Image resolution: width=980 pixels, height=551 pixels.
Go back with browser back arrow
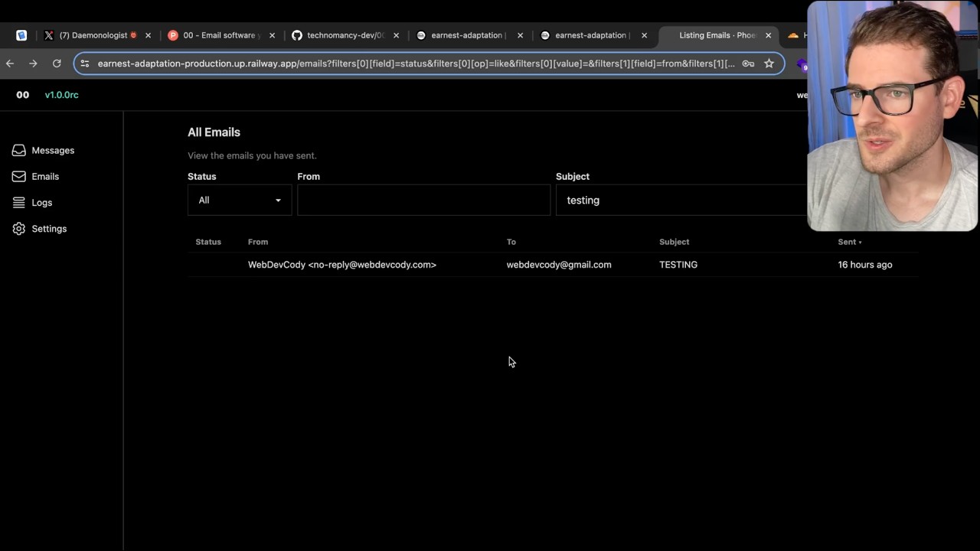coord(10,64)
